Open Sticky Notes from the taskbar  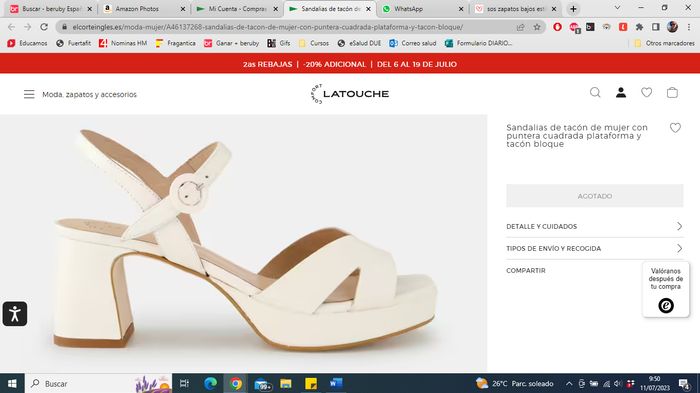click(x=311, y=384)
